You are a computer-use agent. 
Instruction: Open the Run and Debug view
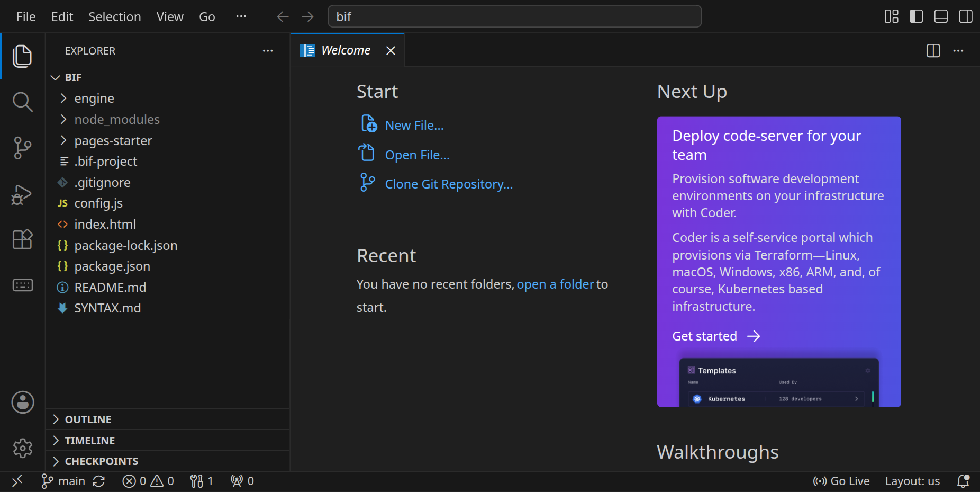(22, 194)
